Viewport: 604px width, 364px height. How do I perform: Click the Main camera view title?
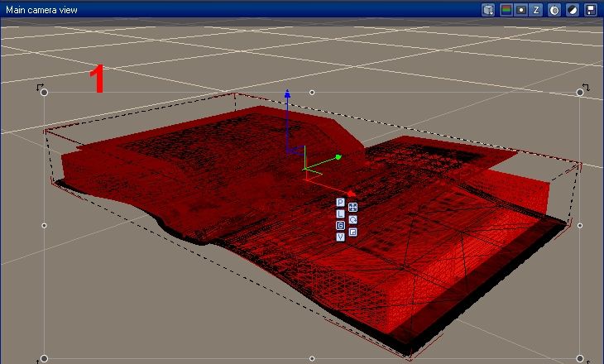[x=41, y=10]
